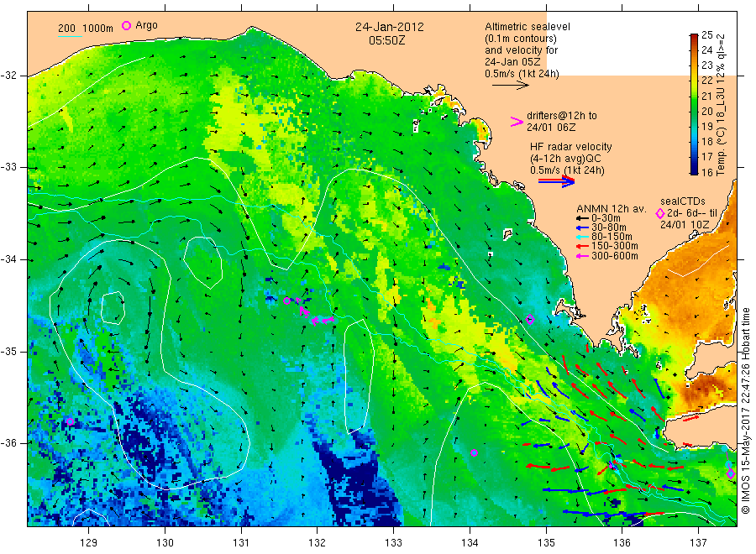Click the 'sealCTDs' legend heading

click(x=682, y=201)
